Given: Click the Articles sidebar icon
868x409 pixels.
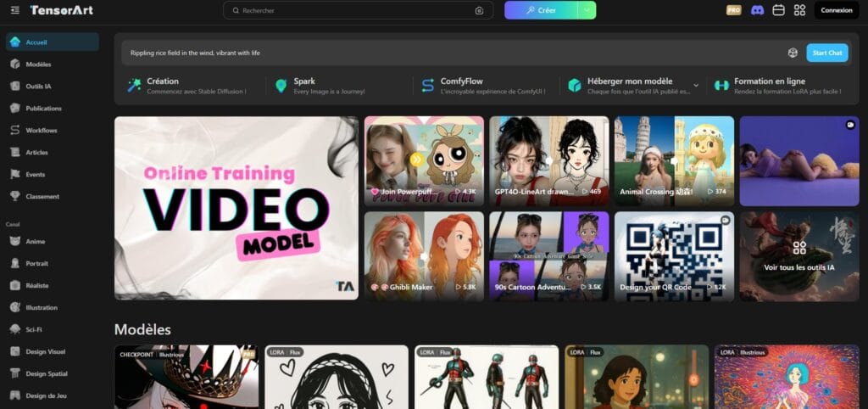Looking at the screenshot, I should click(15, 153).
